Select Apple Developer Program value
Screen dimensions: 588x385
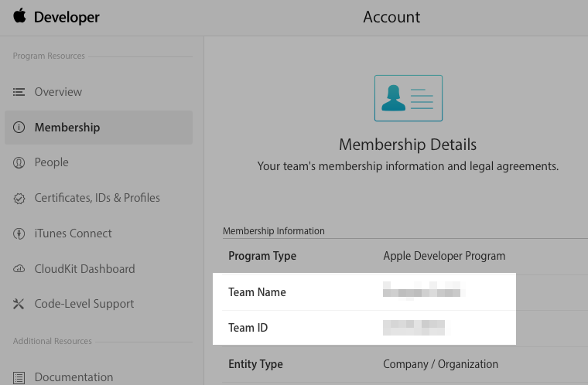point(444,256)
